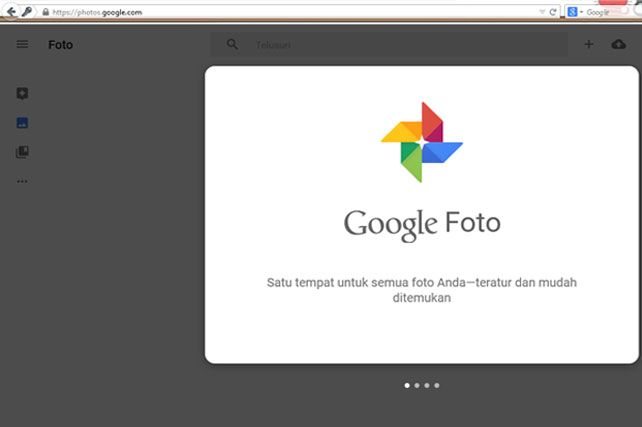Open the Collections albums sidebar icon
The image size is (642, 427).
point(22,152)
